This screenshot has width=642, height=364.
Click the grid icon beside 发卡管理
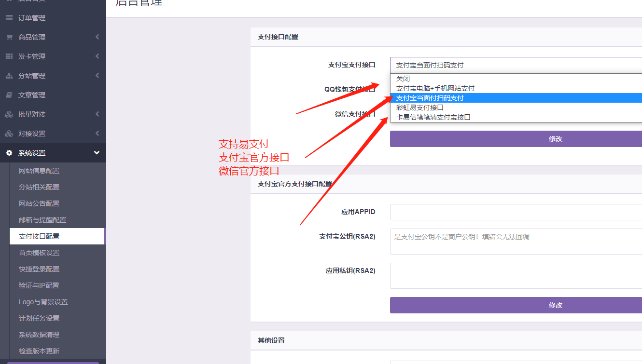click(x=9, y=56)
